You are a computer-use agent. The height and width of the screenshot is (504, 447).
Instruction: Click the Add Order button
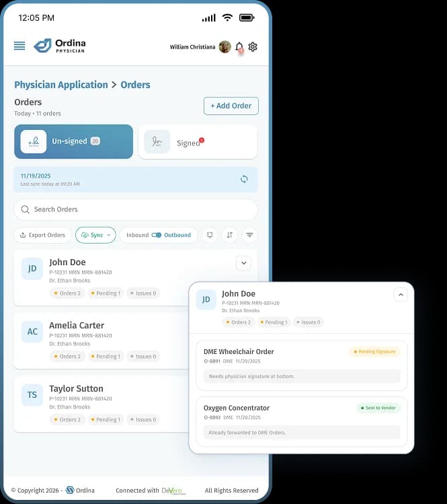pos(231,106)
